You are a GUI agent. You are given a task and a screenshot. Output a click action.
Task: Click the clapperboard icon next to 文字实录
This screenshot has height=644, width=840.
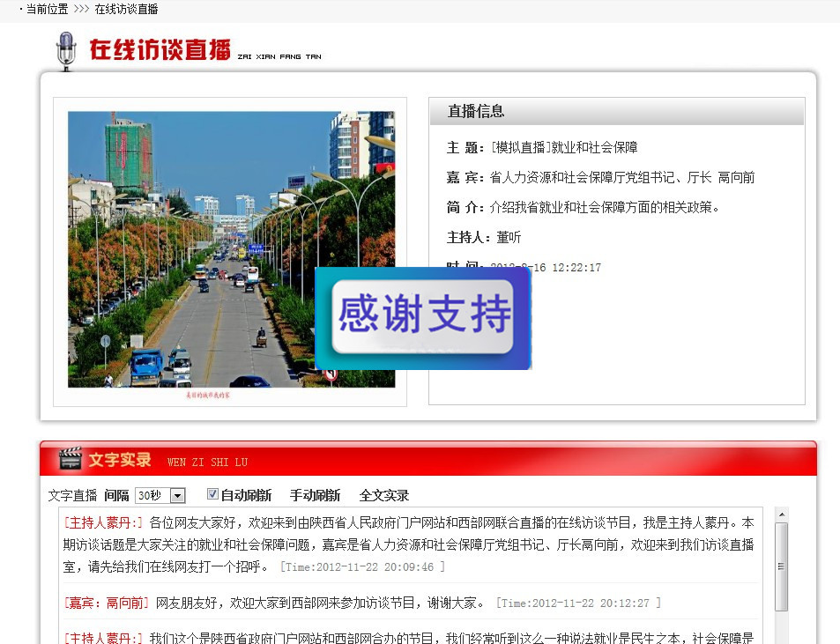tap(71, 458)
